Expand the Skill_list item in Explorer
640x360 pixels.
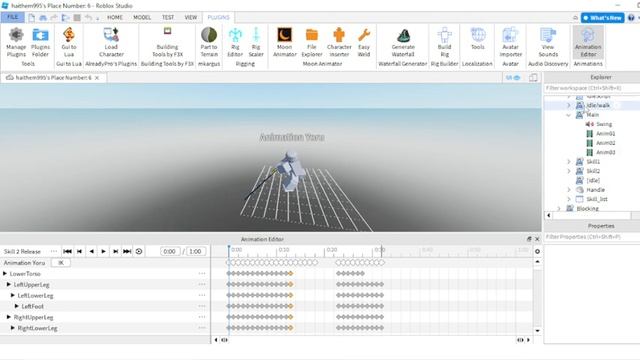coord(569,199)
